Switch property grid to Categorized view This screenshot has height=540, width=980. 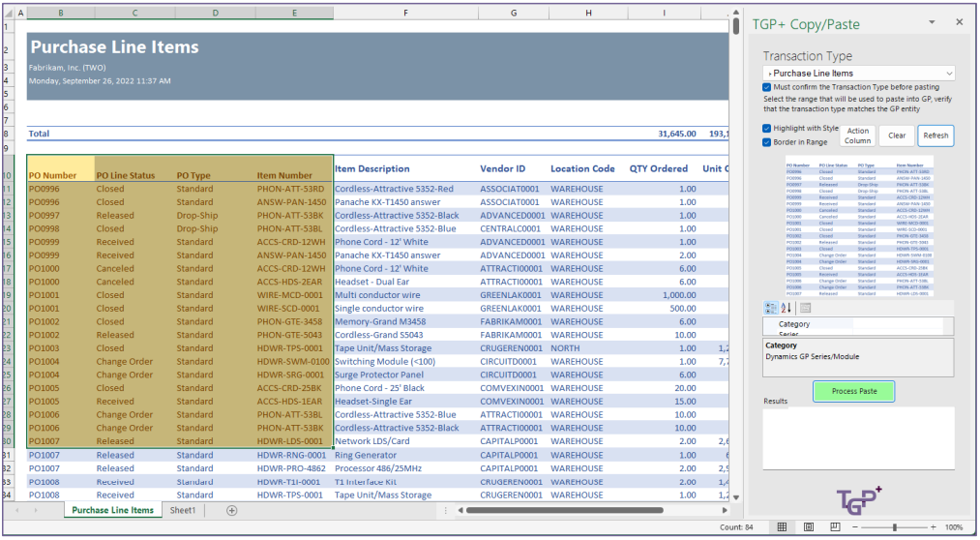(771, 308)
